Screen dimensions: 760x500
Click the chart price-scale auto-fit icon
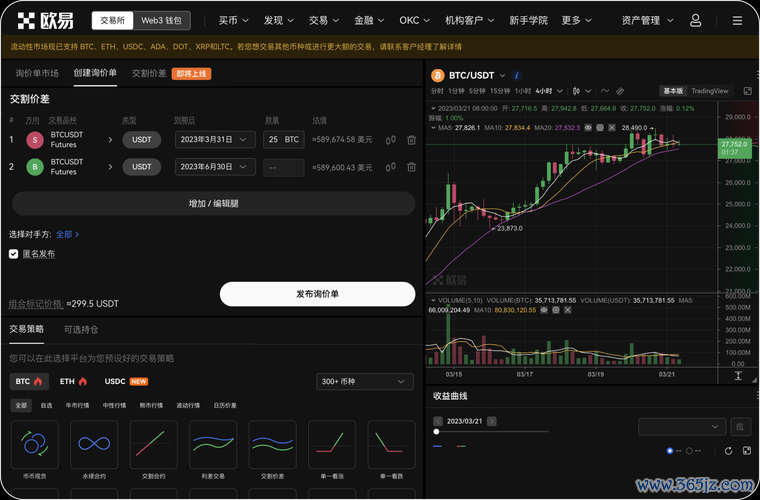pyautogui.click(x=738, y=375)
